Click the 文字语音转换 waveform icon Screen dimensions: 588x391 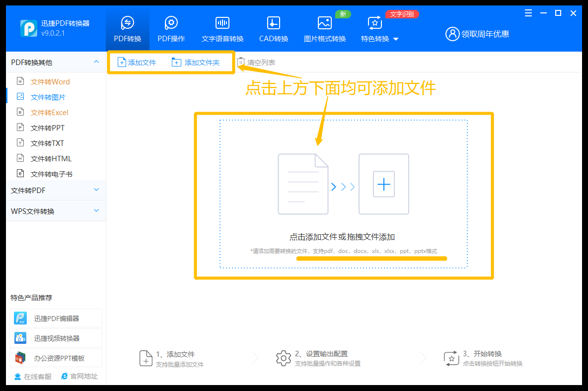222,23
